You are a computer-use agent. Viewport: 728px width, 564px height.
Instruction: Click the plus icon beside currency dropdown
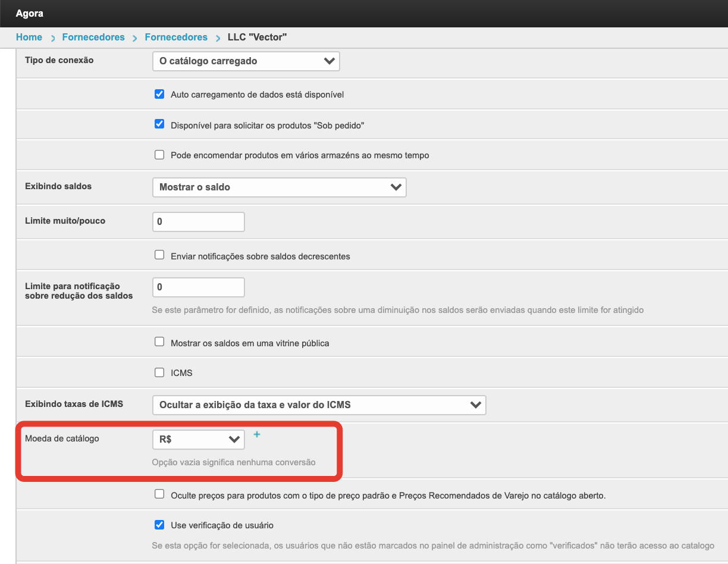tap(257, 435)
